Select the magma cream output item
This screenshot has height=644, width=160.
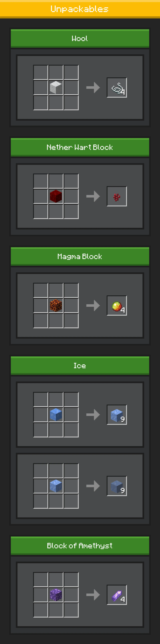[117, 305]
